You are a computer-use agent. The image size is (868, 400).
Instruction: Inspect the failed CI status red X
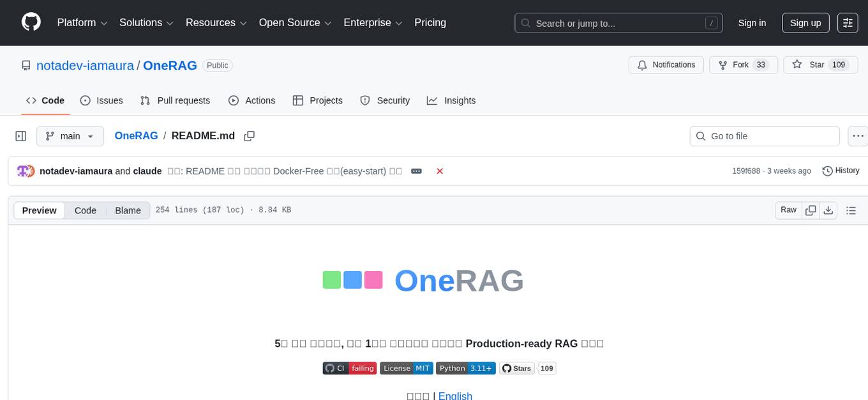[440, 171]
